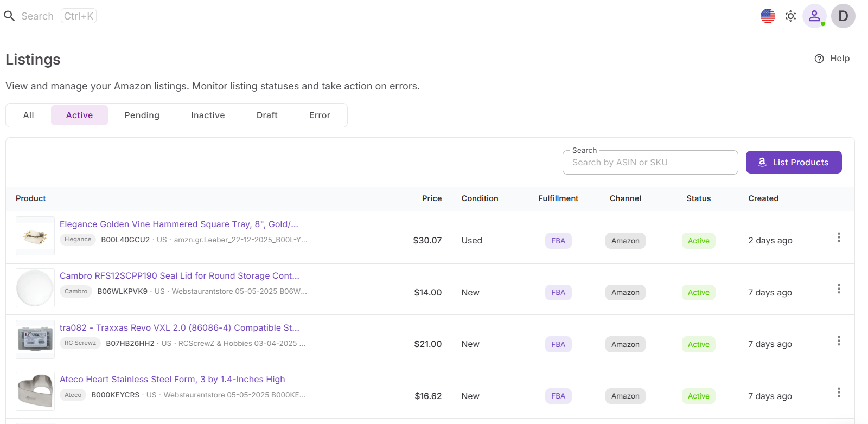Image resolution: width=868 pixels, height=424 pixels.
Task: Switch to the Inactive tab
Action: point(208,115)
